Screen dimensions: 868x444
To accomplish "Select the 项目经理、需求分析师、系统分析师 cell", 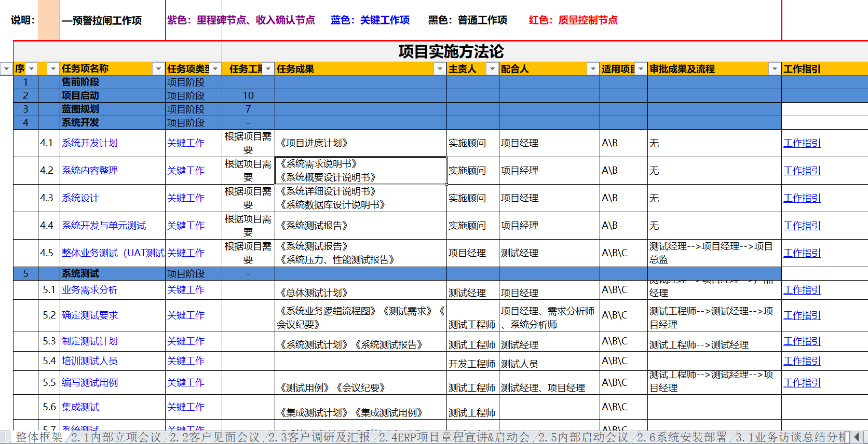I will (549, 316).
